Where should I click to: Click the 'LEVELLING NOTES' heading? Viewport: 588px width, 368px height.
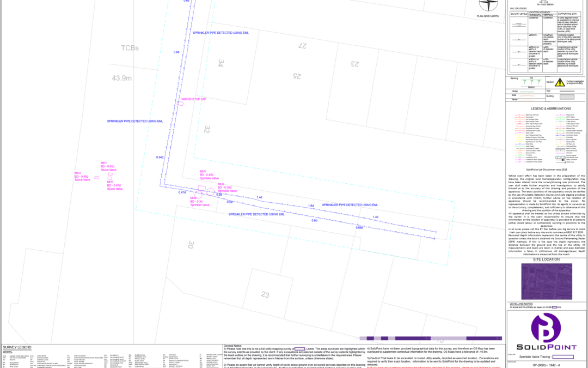(x=521, y=304)
